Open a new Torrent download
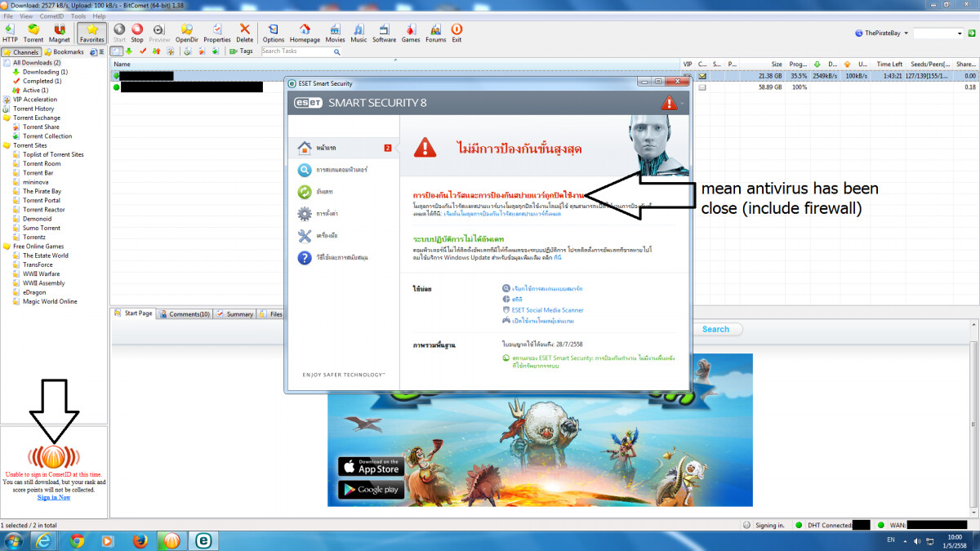The width and height of the screenshot is (980, 551). pyautogui.click(x=33, y=33)
